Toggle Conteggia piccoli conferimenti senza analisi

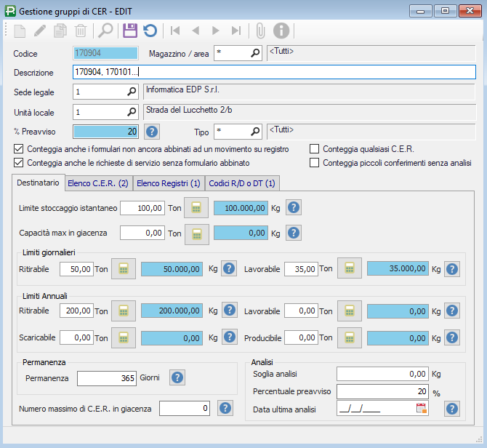(x=315, y=163)
